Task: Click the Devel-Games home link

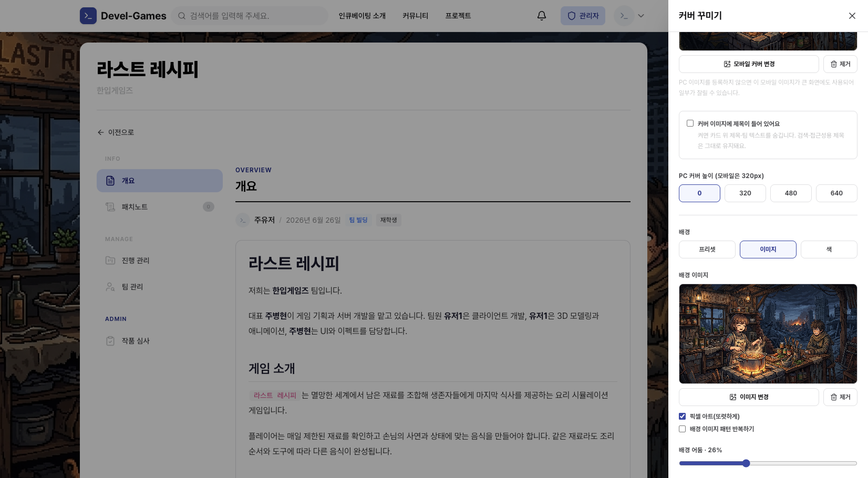Action: [123, 16]
